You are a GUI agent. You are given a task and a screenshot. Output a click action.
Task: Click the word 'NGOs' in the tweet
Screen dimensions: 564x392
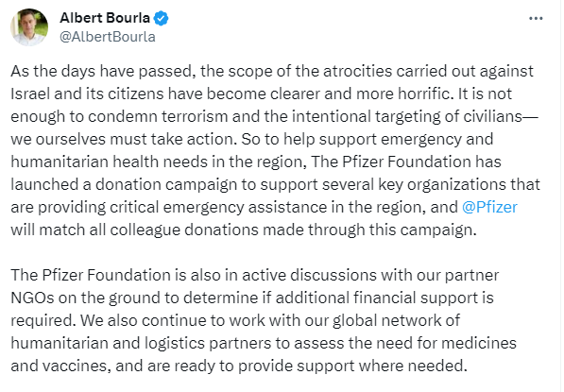coord(32,298)
